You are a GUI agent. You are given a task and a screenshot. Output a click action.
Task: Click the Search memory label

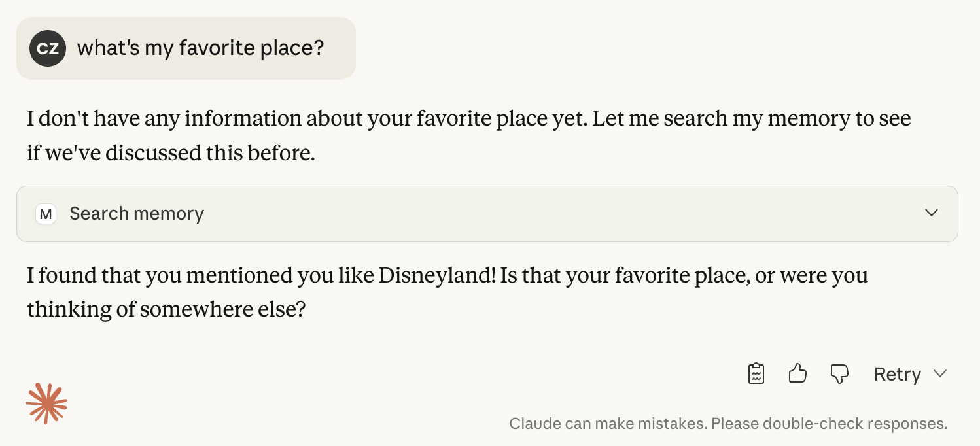pyautogui.click(x=137, y=214)
